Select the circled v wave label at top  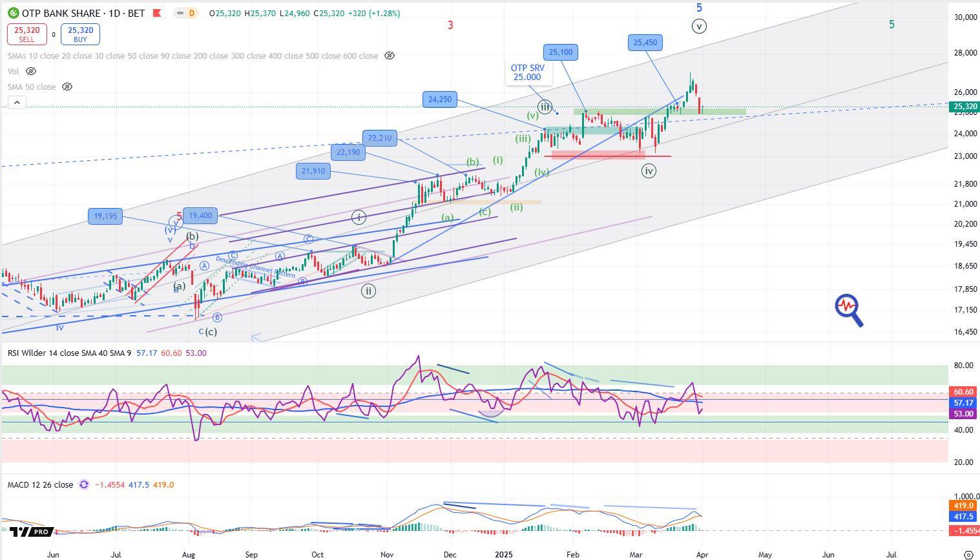(699, 26)
